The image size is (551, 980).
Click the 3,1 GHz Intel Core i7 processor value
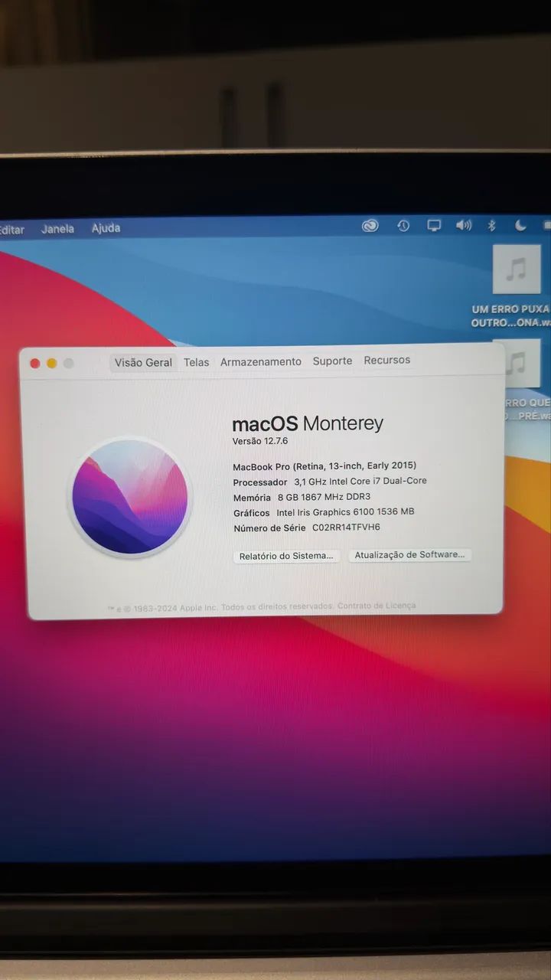point(360,481)
